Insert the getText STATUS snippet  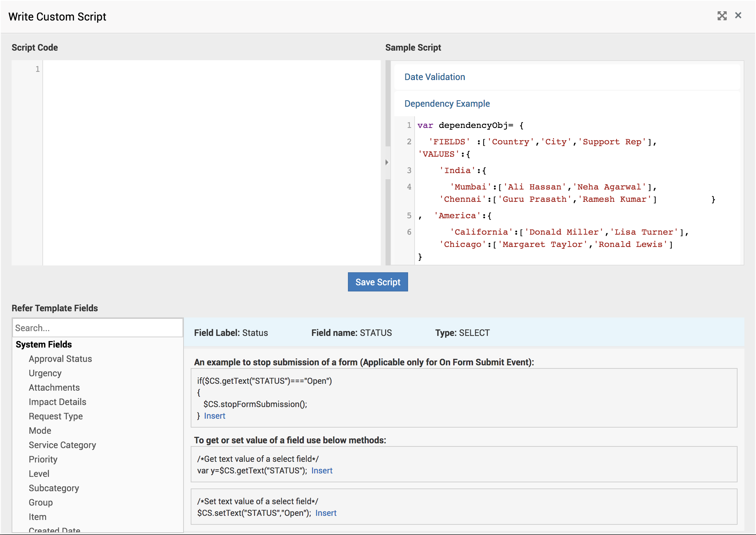[322, 471]
